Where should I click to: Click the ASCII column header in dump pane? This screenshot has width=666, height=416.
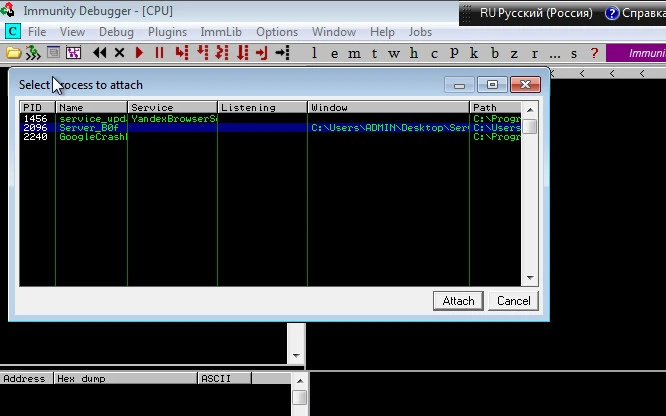coord(225,378)
